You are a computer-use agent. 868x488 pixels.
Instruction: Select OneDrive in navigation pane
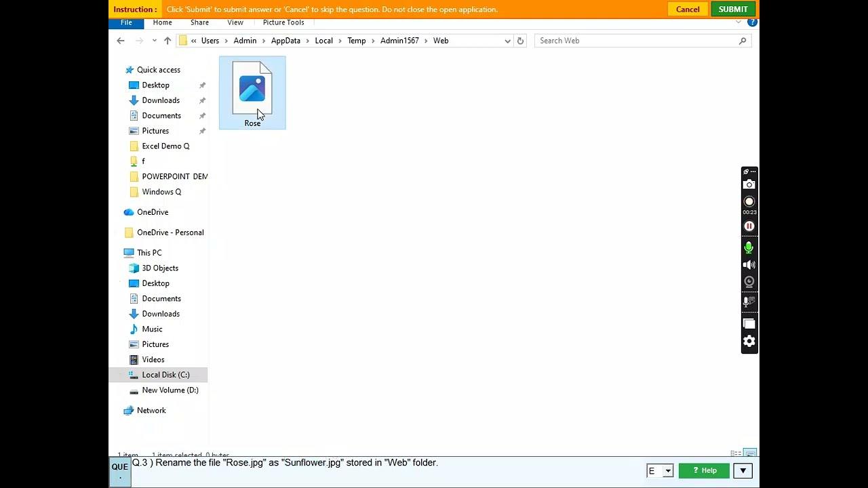tap(153, 212)
